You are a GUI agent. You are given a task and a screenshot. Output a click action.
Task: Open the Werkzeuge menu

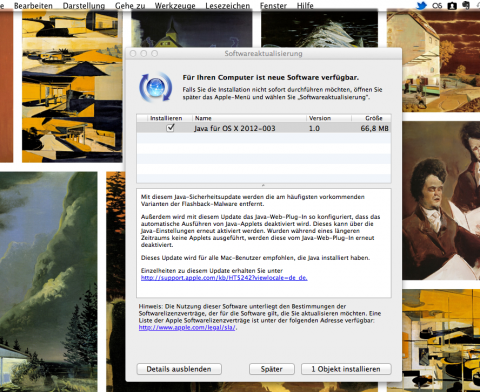tap(175, 6)
